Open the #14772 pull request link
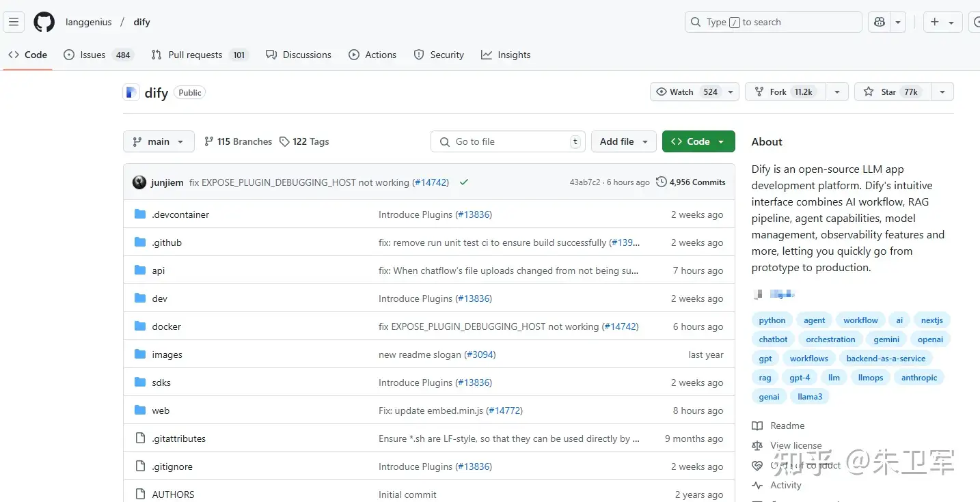The image size is (980, 502). pos(505,410)
